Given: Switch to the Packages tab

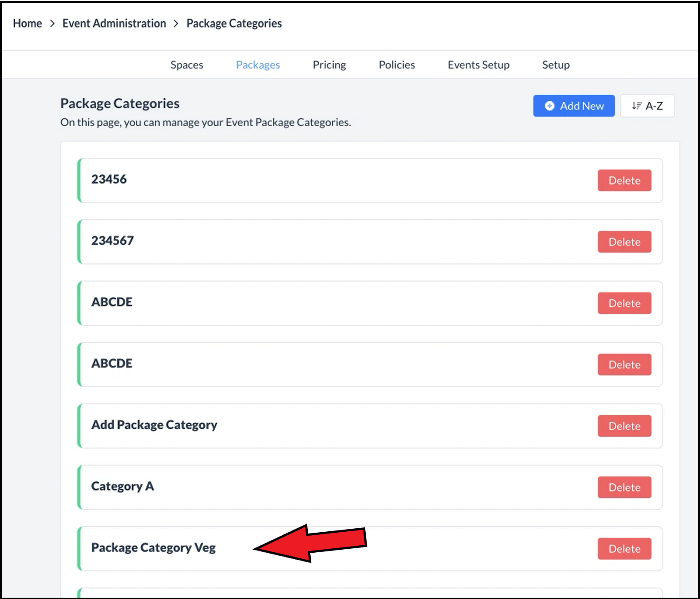Looking at the screenshot, I should [258, 65].
